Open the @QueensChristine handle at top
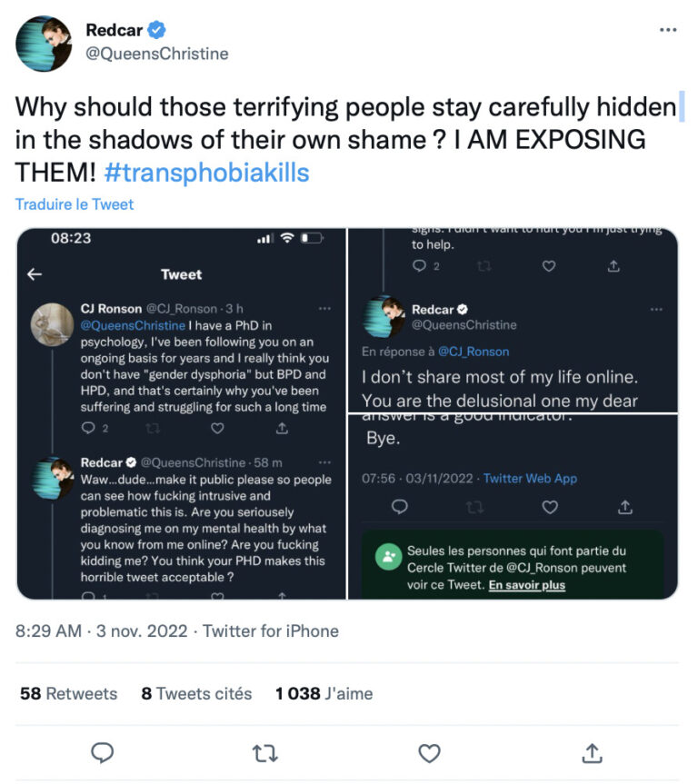The image size is (698, 784). (157, 54)
